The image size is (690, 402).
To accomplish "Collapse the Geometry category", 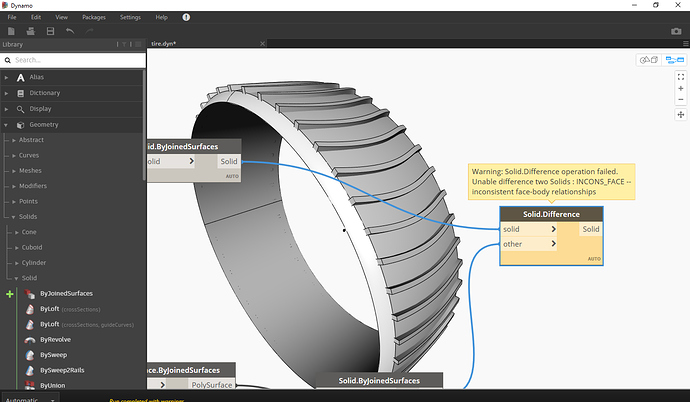I will (71, 124).
